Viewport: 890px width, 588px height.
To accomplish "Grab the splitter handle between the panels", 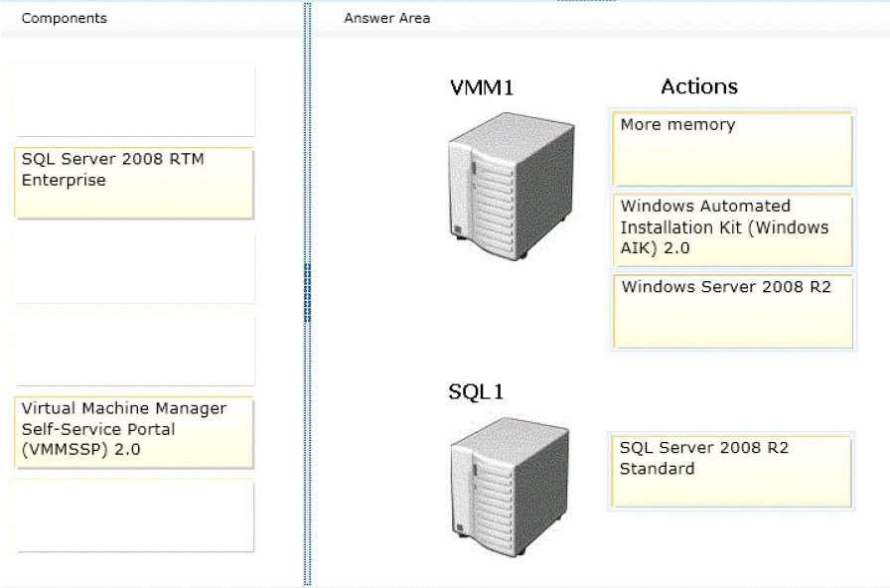I will point(308,293).
